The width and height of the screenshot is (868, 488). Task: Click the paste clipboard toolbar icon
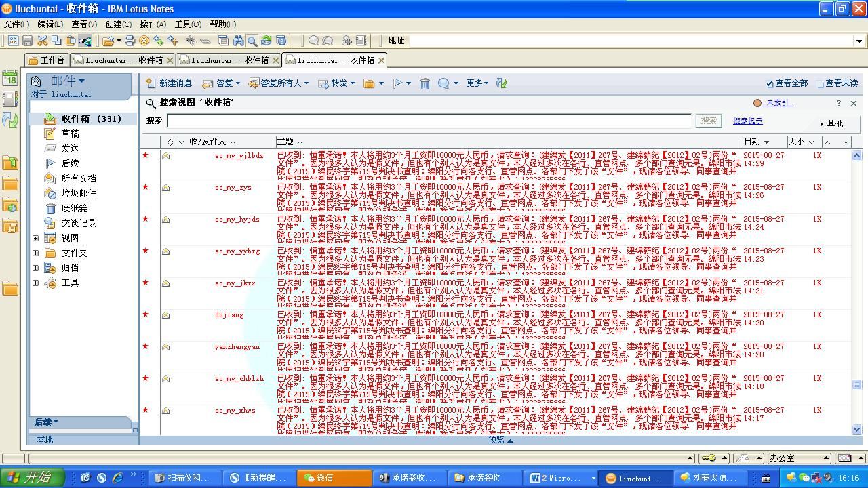click(x=70, y=41)
